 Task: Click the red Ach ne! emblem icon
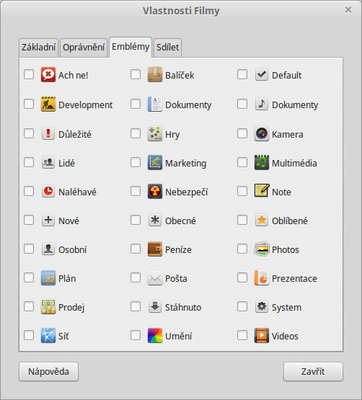[x=48, y=75]
